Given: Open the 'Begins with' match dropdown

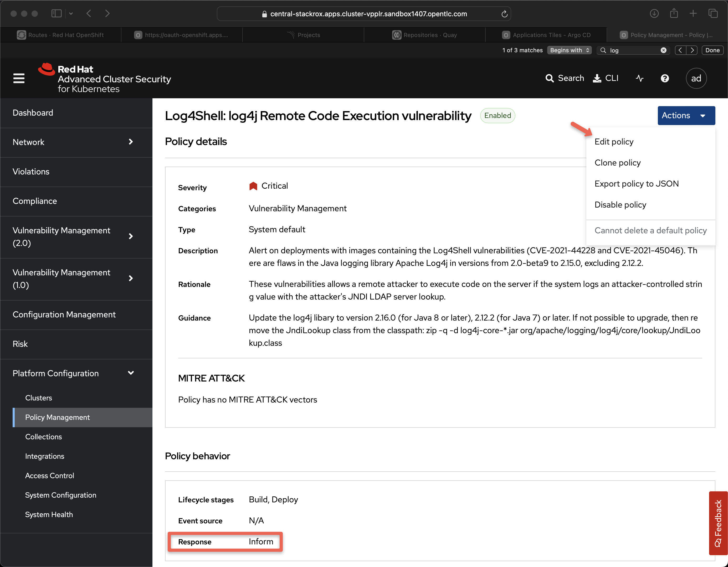Looking at the screenshot, I should [x=569, y=50].
